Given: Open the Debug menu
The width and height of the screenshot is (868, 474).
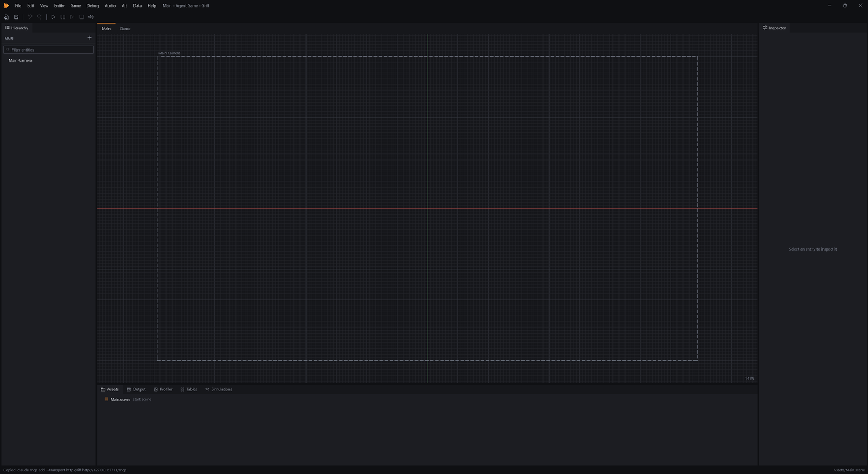Looking at the screenshot, I should [93, 5].
